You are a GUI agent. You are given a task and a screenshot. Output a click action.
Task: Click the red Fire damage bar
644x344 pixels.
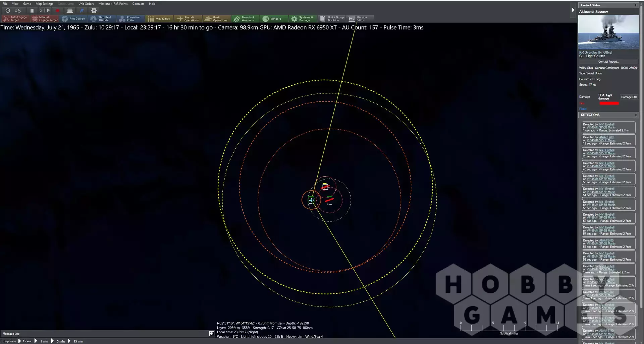(609, 104)
